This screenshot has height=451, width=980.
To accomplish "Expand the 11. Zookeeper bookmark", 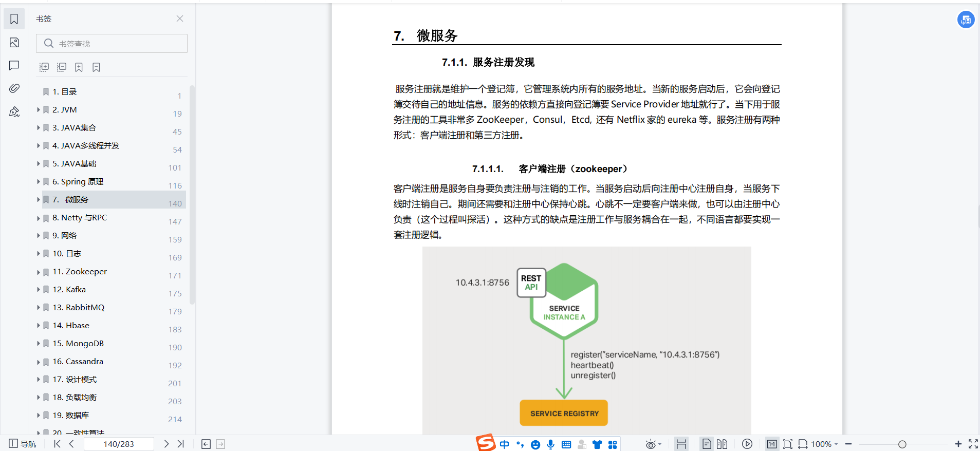I will pyautogui.click(x=39, y=272).
